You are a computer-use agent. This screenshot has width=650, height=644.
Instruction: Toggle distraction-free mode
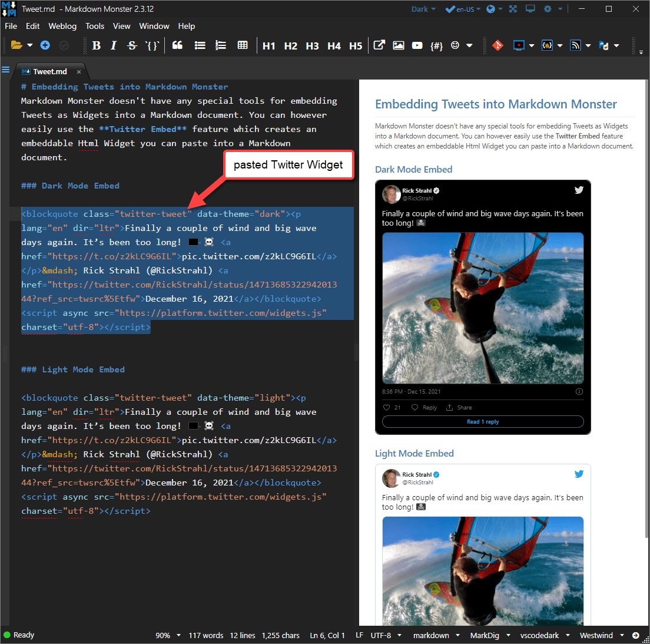pyautogui.click(x=513, y=9)
